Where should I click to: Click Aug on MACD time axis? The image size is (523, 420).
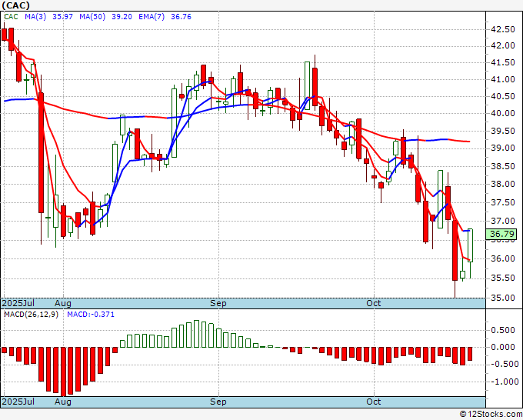pos(63,402)
